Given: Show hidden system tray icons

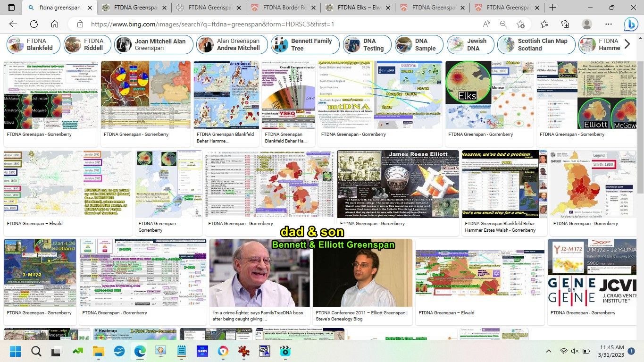Looking at the screenshot, I should point(548,351).
